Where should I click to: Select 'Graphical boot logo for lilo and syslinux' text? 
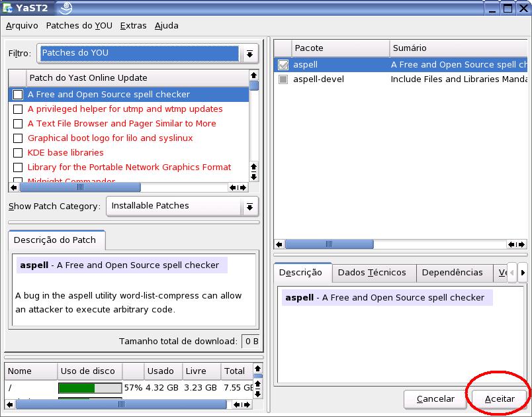tap(111, 138)
